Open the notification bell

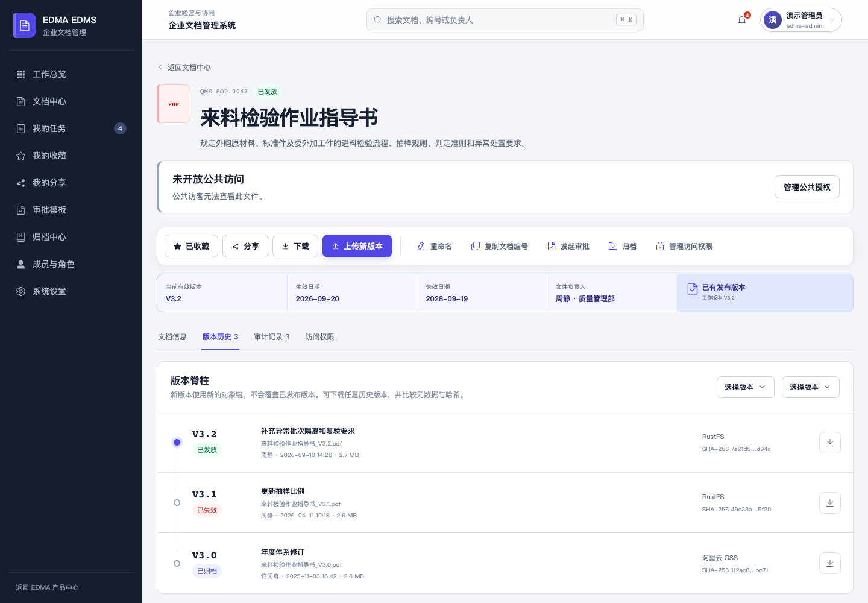coord(742,20)
